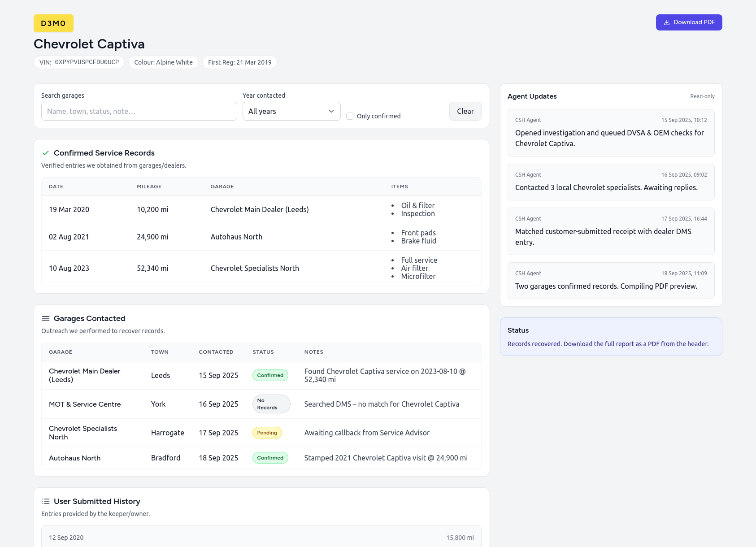The image size is (756, 547).
Task: Click the Confirmed badge for Autohaus North
Action: (x=270, y=458)
